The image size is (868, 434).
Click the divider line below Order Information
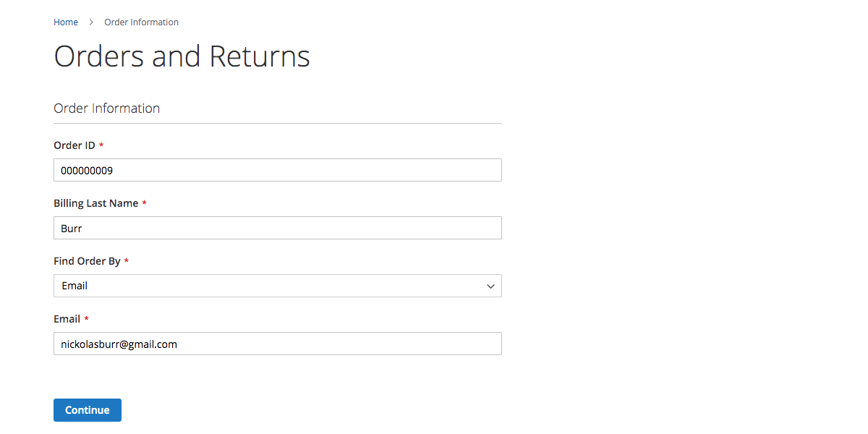coord(278,123)
